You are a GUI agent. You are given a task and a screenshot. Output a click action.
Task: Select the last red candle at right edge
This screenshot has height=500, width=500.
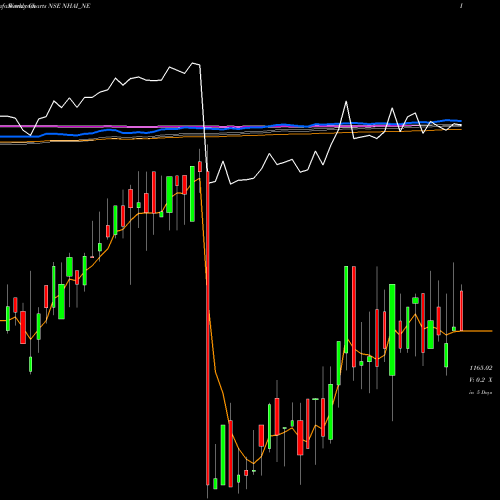pos(462,311)
